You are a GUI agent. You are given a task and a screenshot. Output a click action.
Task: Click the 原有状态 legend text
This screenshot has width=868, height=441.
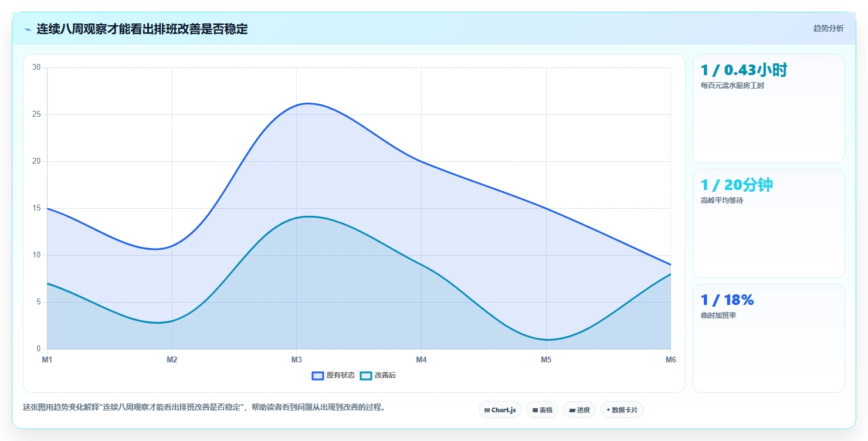click(x=341, y=375)
